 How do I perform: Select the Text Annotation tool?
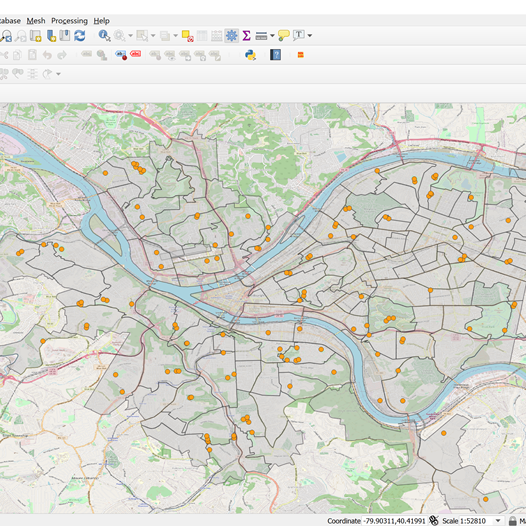click(x=299, y=36)
